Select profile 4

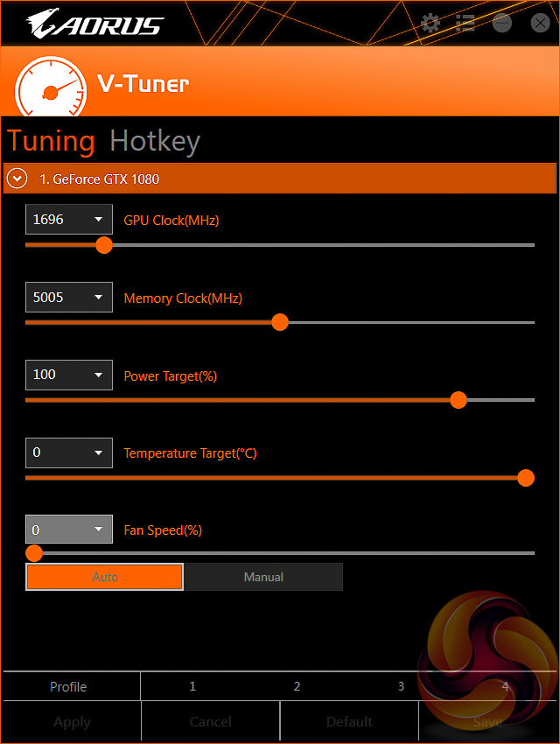(506, 686)
